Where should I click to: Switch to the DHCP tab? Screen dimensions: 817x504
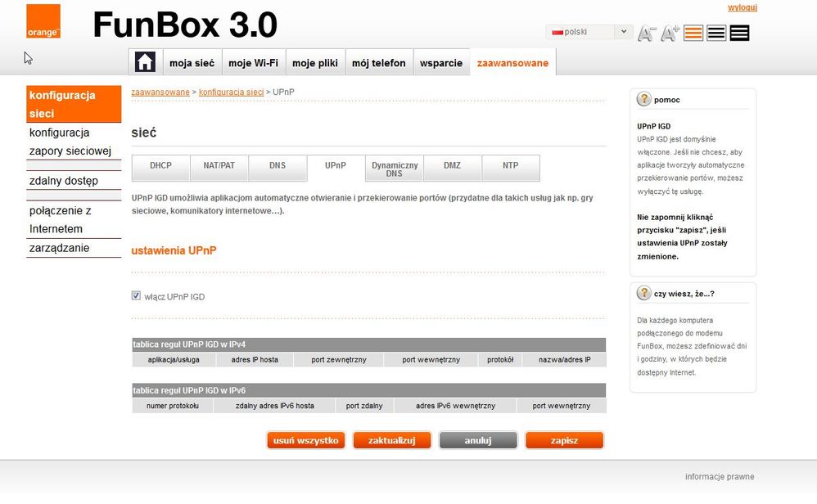point(160,168)
